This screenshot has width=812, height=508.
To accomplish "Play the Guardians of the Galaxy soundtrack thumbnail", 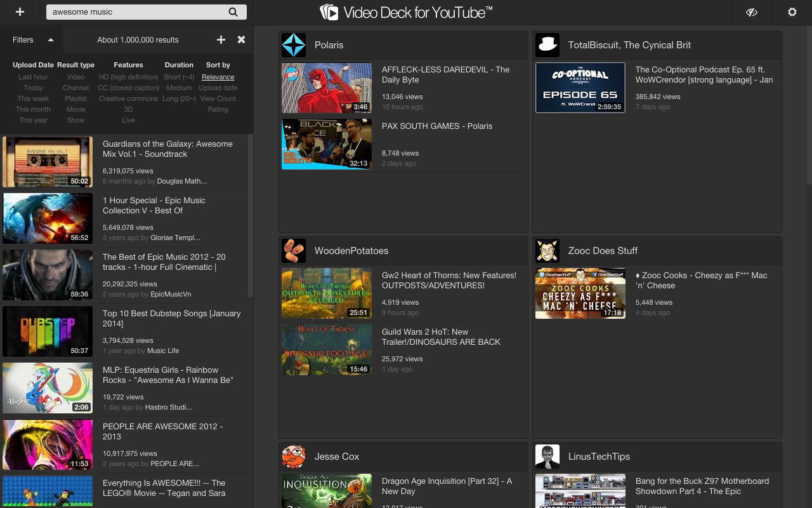I will pos(48,161).
